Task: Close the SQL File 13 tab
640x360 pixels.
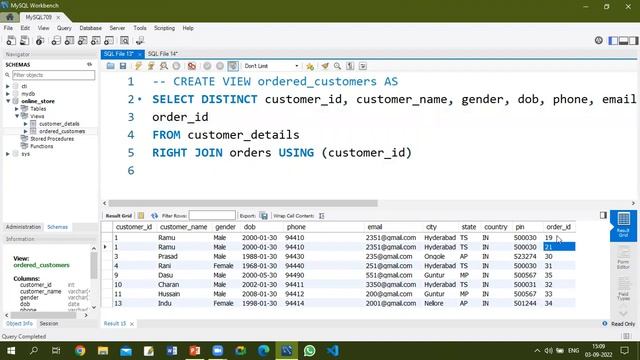Action: pyautogui.click(x=140, y=54)
